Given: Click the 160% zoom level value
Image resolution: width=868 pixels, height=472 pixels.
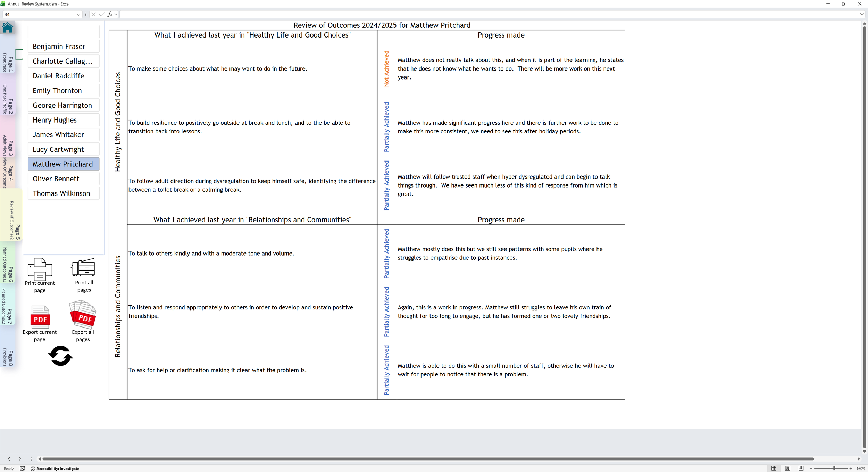Looking at the screenshot, I should tap(861, 469).
